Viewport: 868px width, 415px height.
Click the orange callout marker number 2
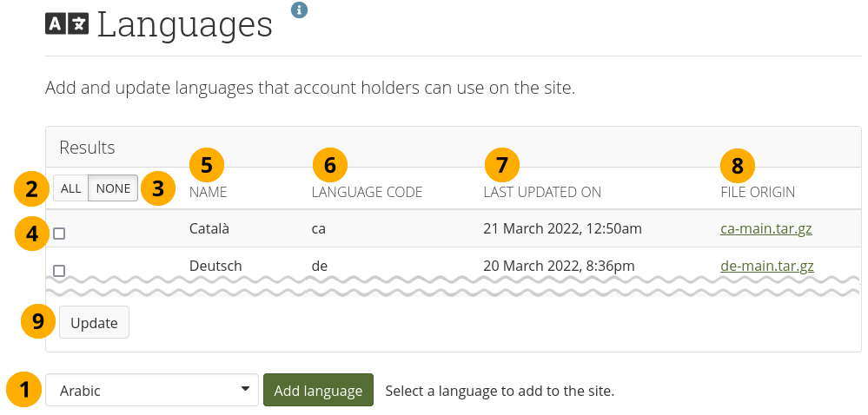[31, 188]
